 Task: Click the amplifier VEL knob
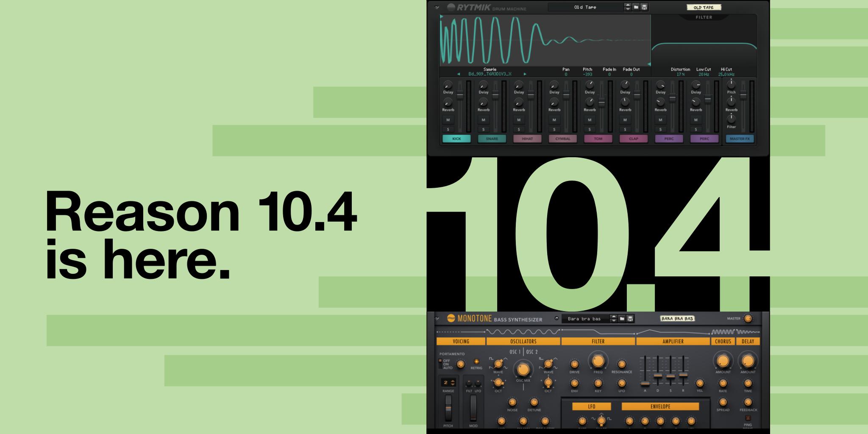click(700, 384)
